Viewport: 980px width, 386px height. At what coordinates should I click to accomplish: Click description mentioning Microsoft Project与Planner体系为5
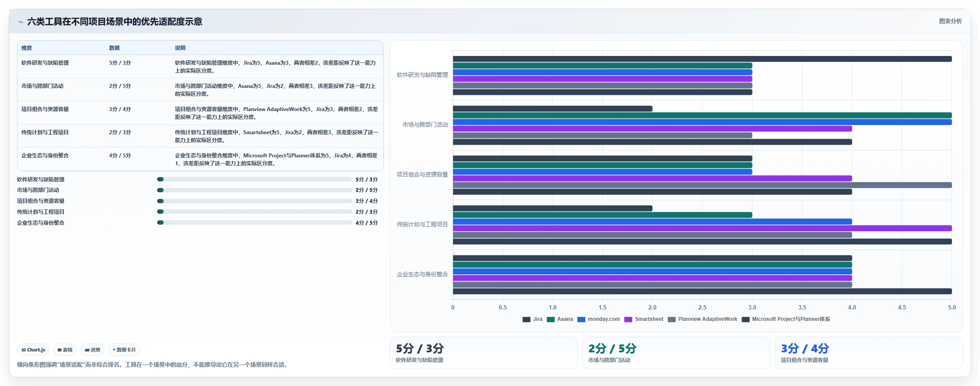276,160
